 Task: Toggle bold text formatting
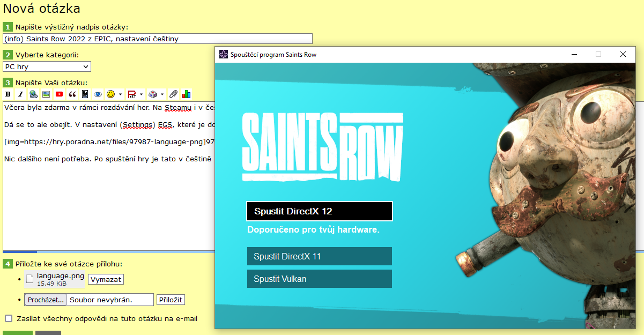[8, 94]
